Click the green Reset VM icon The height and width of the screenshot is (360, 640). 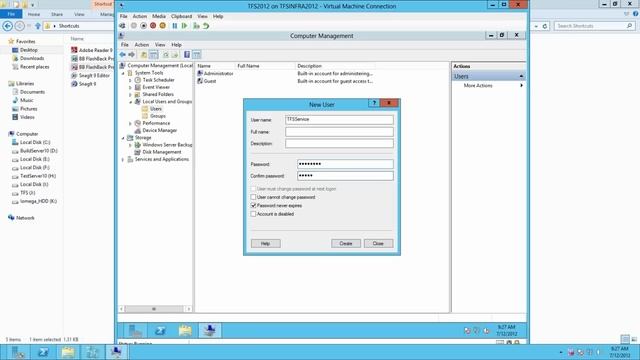click(x=184, y=26)
